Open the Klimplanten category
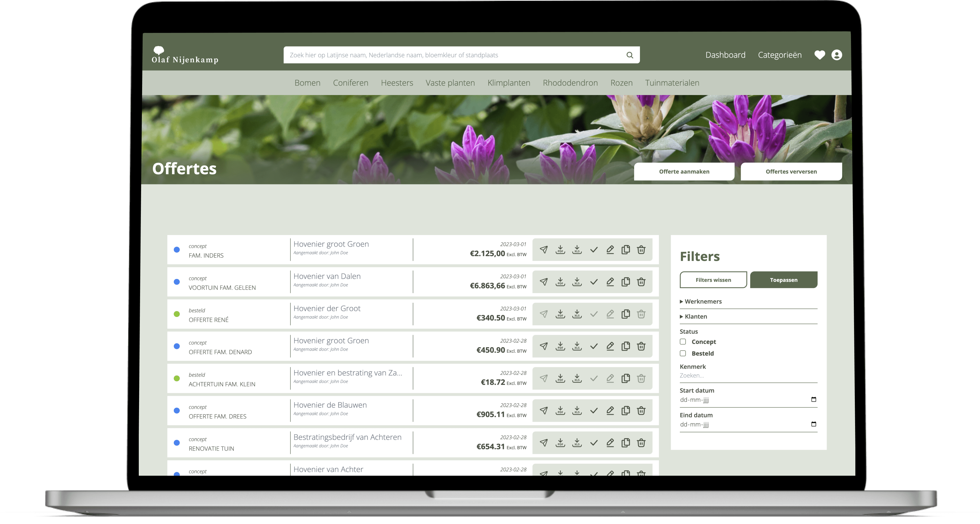The height and width of the screenshot is (524, 980). tap(509, 83)
